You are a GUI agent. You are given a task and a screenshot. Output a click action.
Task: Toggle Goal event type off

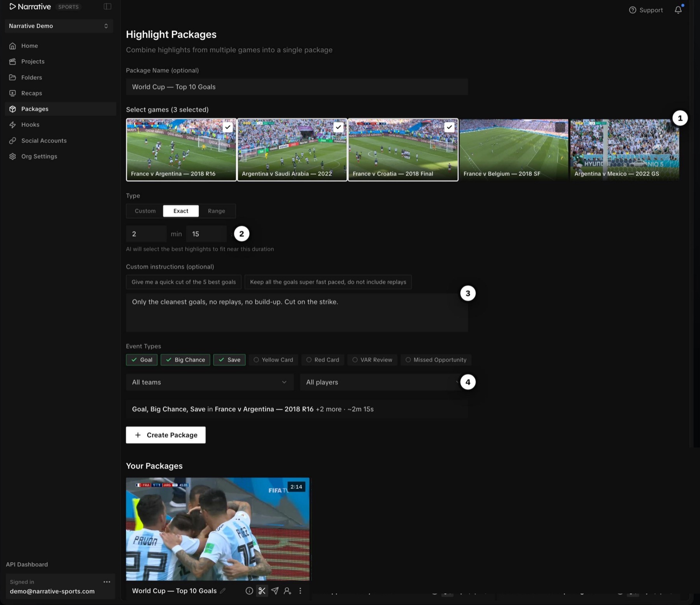tap(142, 360)
